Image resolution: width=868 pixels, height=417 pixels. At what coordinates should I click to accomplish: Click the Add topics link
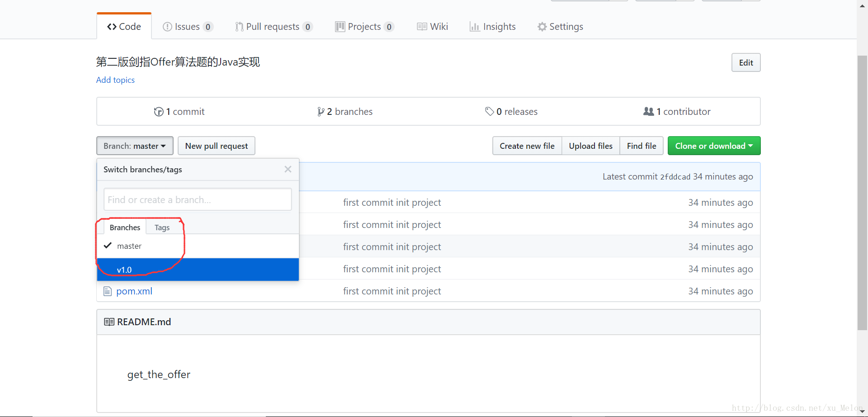click(x=115, y=80)
